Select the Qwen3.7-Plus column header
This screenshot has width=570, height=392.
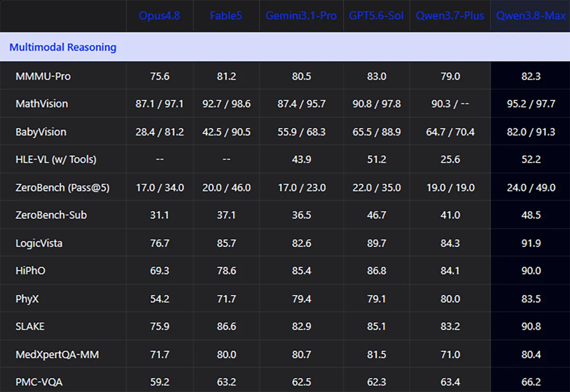(450, 16)
